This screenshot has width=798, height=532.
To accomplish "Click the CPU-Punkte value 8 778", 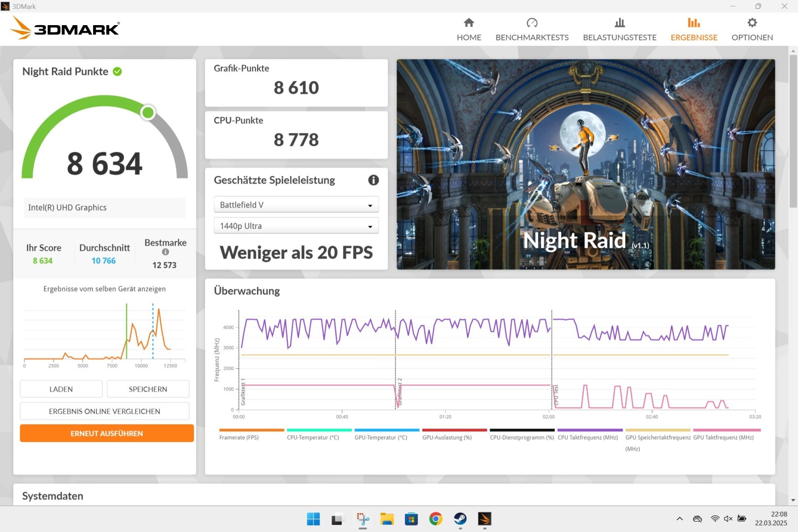I will 296,140.
